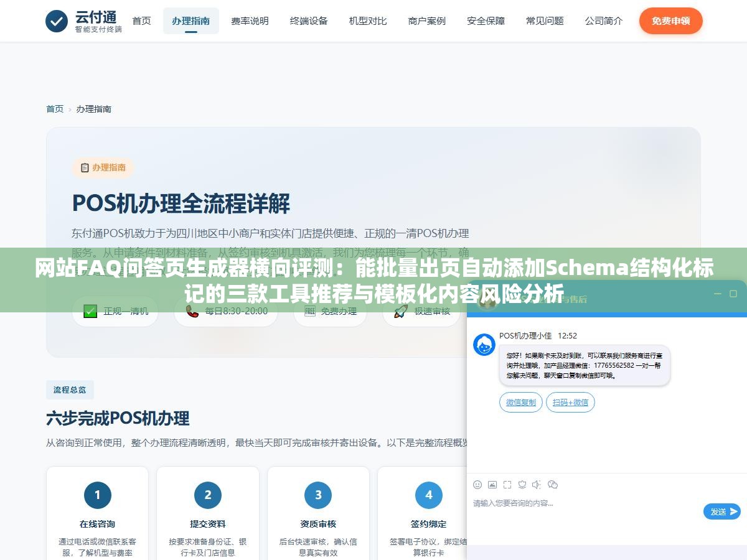The width and height of the screenshot is (747, 560).
Task: Click the rocket icon beside 极速审核
Action: [x=401, y=311]
